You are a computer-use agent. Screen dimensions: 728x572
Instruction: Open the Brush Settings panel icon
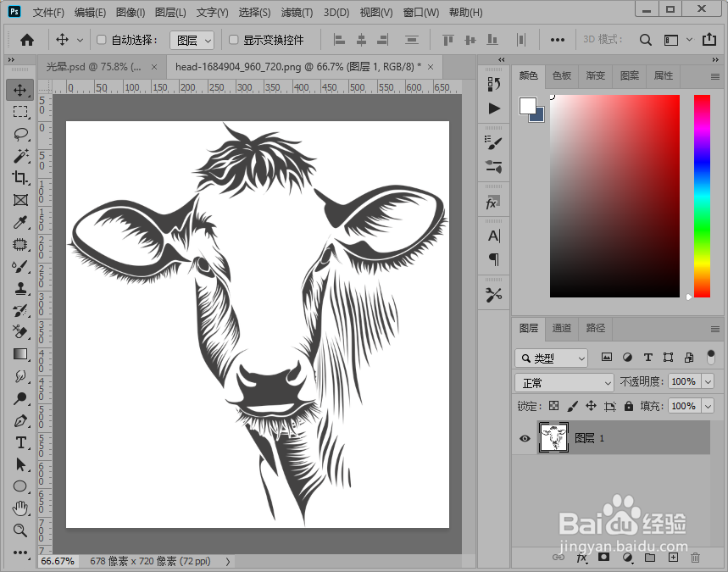(x=494, y=142)
